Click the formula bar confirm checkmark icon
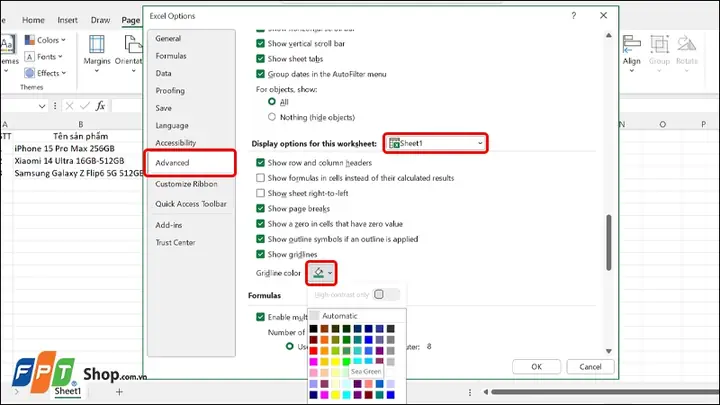 coord(84,106)
